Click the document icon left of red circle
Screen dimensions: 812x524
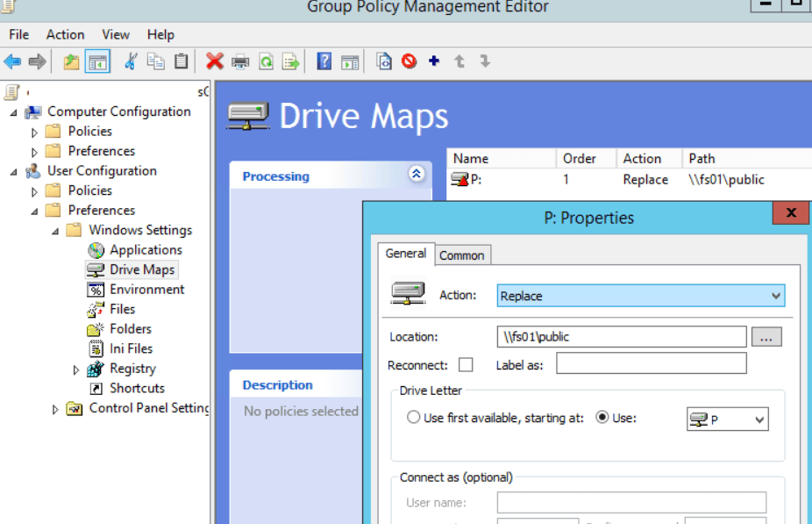click(x=384, y=61)
